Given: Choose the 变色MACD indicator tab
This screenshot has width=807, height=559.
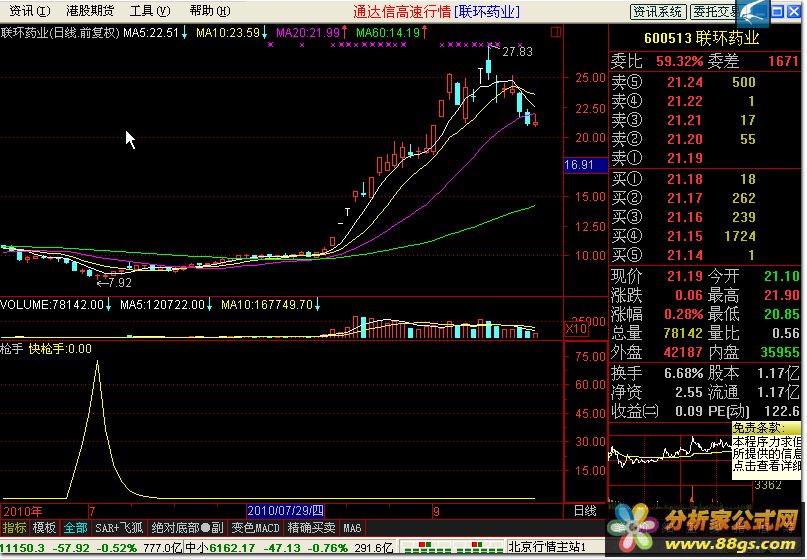Looking at the screenshot, I should [255, 528].
